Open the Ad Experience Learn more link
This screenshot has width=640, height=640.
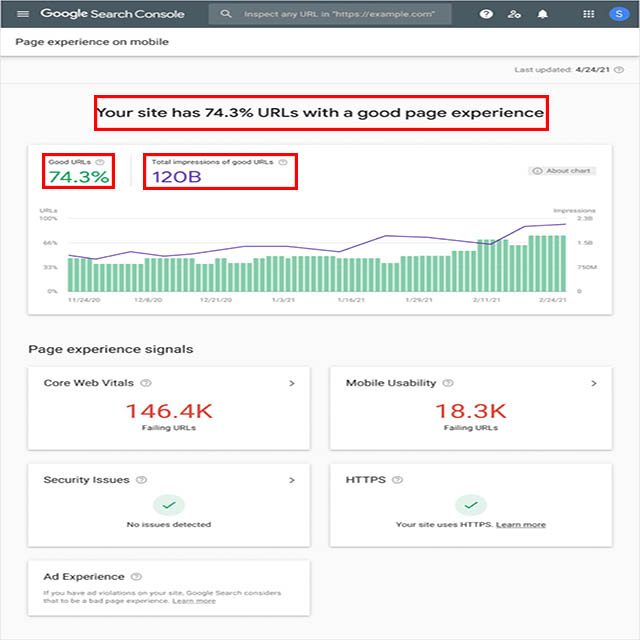click(194, 601)
